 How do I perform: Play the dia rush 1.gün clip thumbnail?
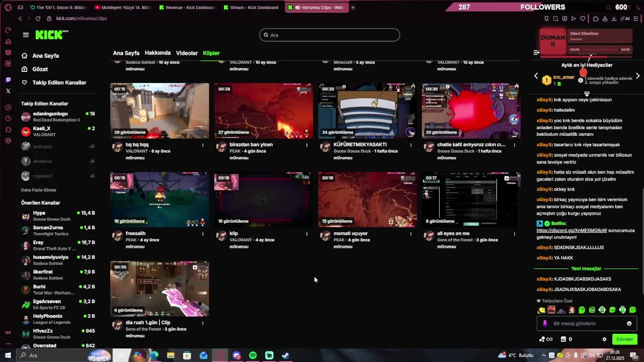click(x=159, y=289)
